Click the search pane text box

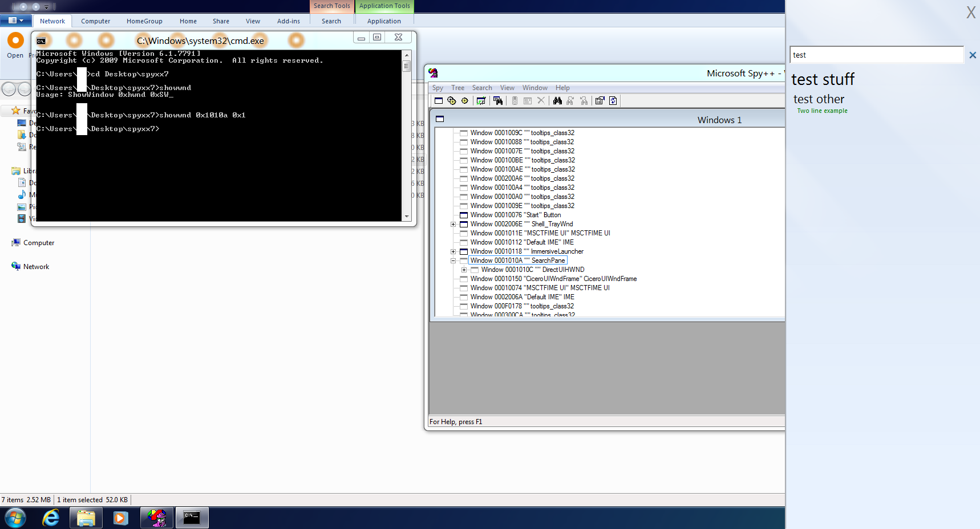[x=876, y=55]
